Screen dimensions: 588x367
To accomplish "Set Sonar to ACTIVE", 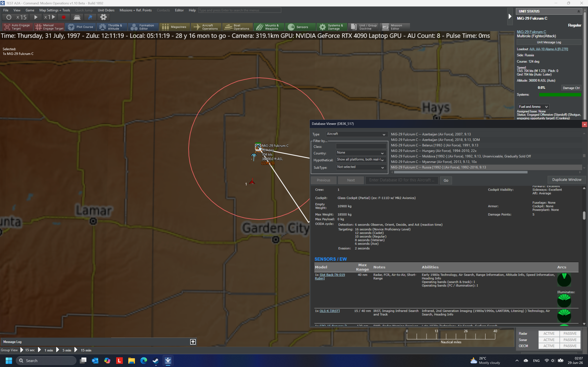I will pos(549,340).
